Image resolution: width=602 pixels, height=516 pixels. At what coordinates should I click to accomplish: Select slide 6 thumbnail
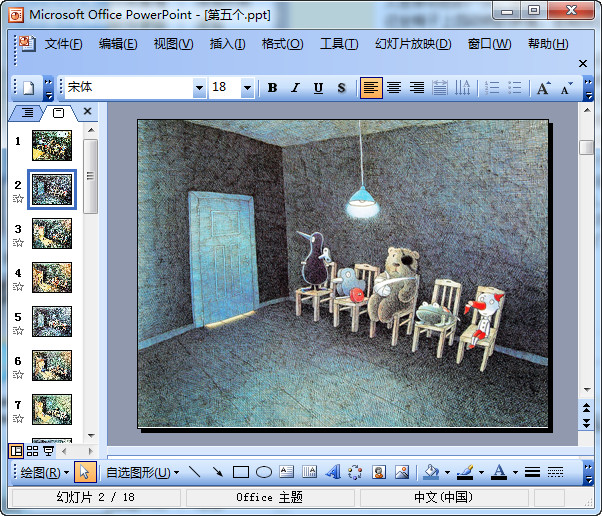[x=52, y=366]
